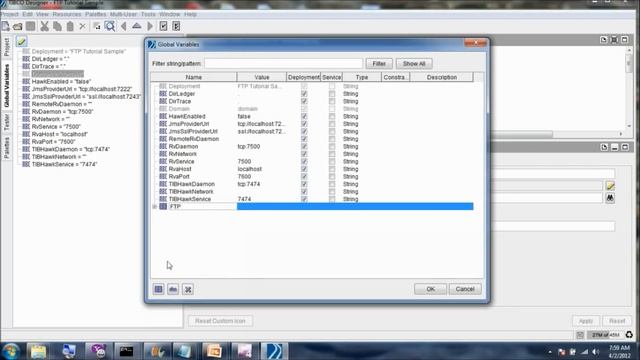The height and width of the screenshot is (360, 640).
Task: Click the Paste clipboard toolbar icon
Action: point(70,27)
